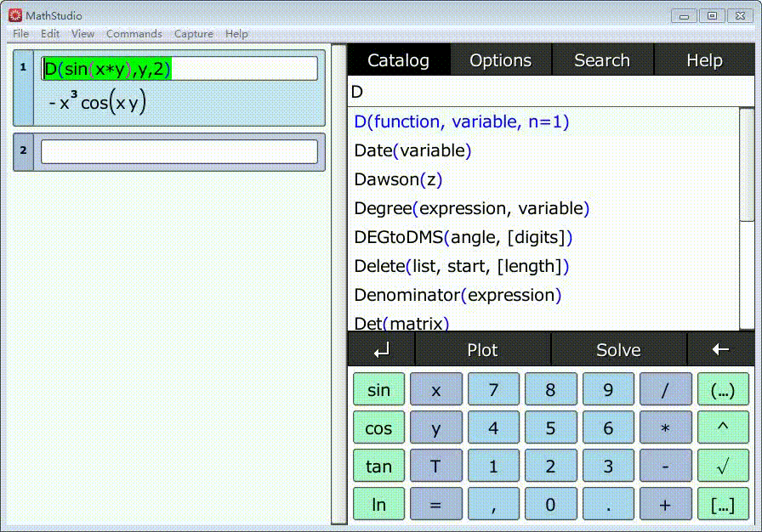
Task: Click the number 8 key
Action: [550, 389]
